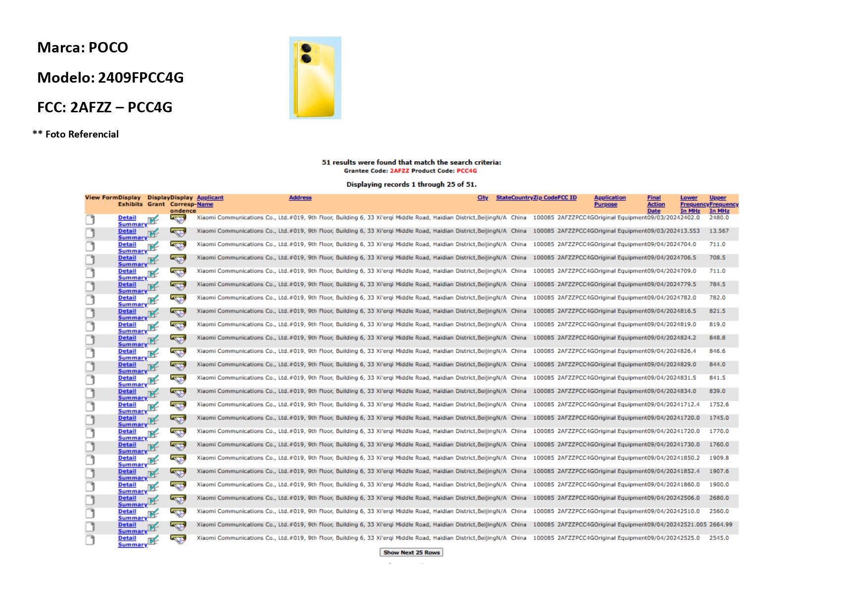View form icon in 1860.0 MHz row
Image resolution: width=868 pixels, height=614 pixels.
click(x=90, y=487)
